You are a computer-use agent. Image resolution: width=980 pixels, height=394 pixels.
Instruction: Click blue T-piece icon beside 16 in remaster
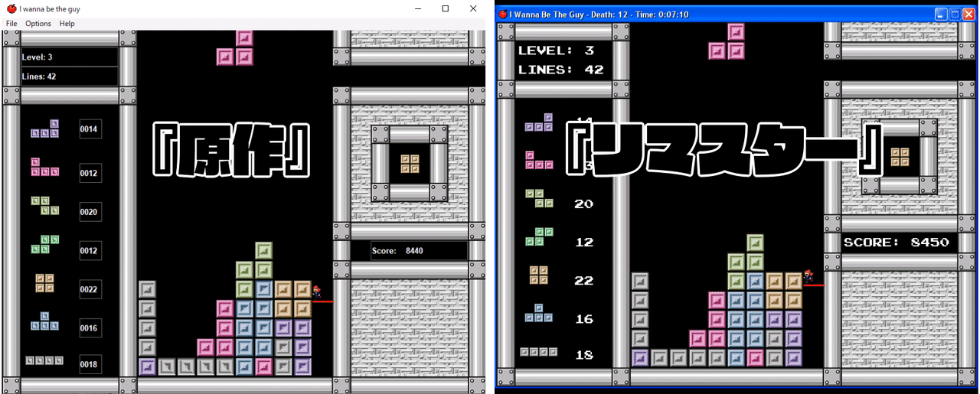(x=539, y=313)
